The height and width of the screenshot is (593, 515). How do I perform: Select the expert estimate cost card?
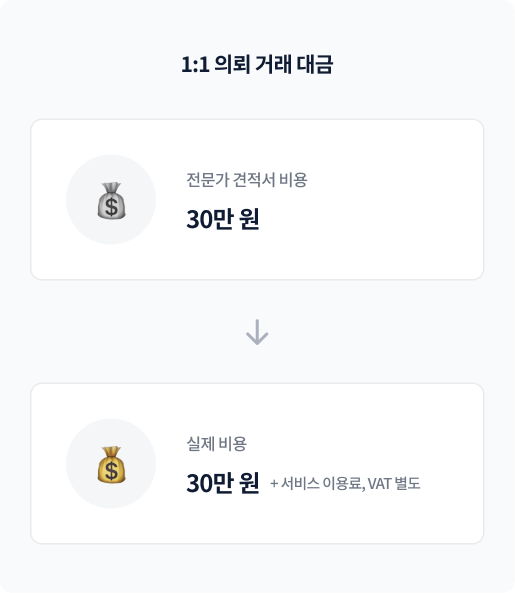257,200
